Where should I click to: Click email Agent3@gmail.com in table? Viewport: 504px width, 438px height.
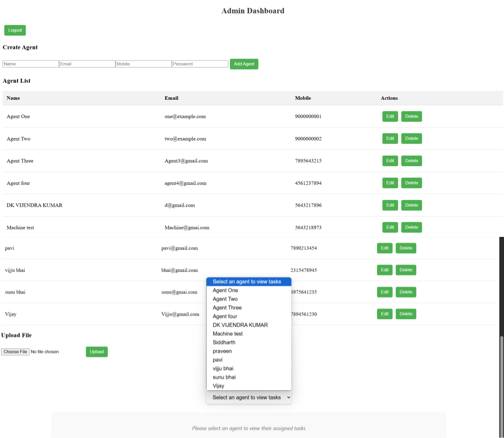(x=186, y=161)
